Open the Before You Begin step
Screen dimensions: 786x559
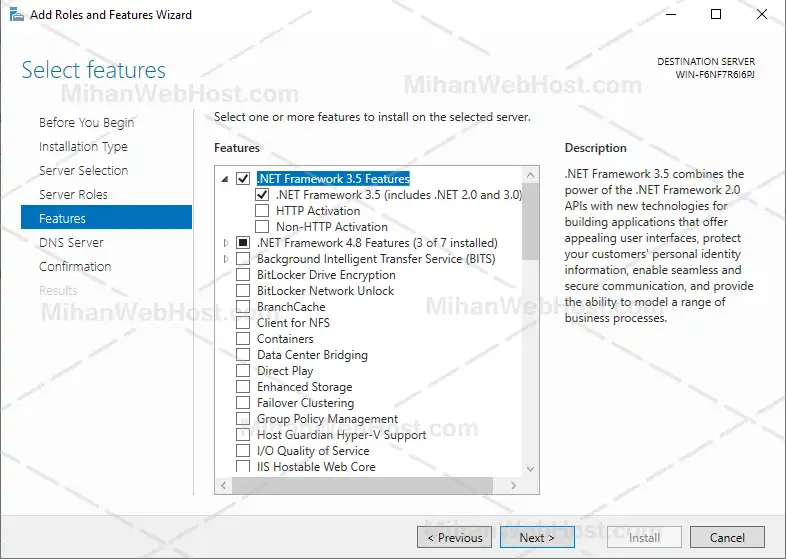(86, 123)
